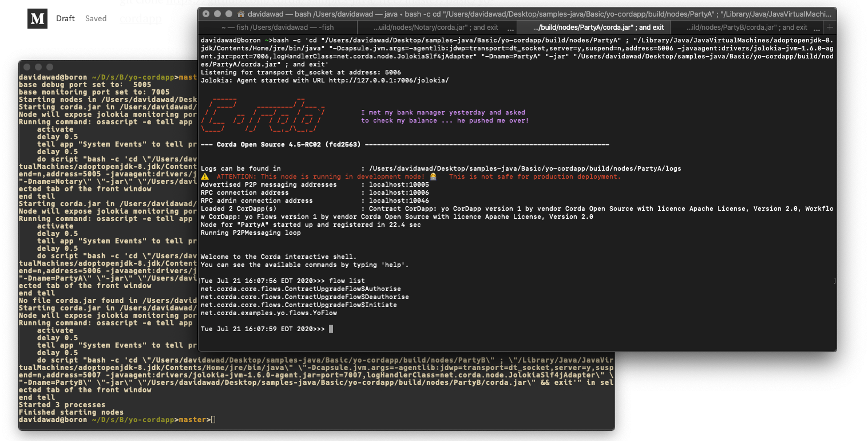Click the 'cordapp' link in the Medium draft

(x=141, y=18)
